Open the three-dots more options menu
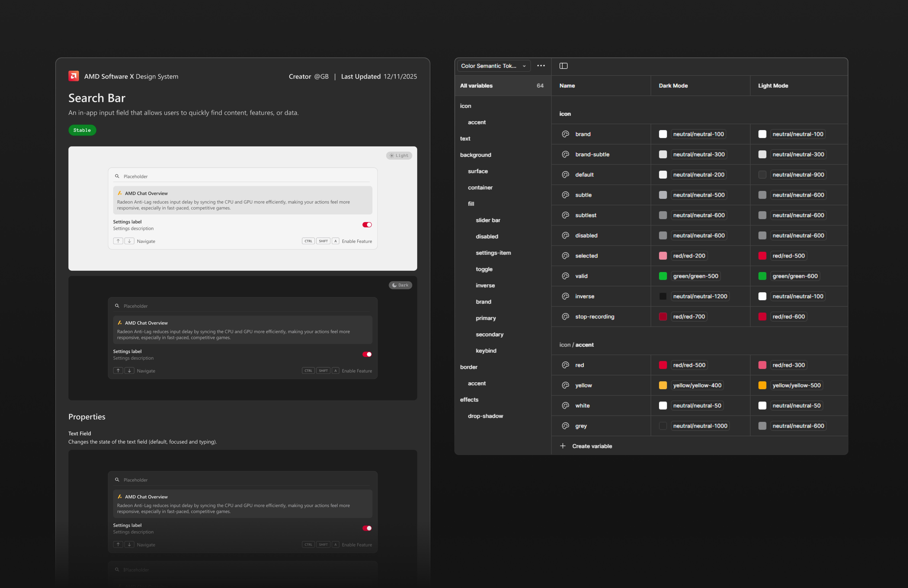This screenshot has height=588, width=908. click(541, 66)
